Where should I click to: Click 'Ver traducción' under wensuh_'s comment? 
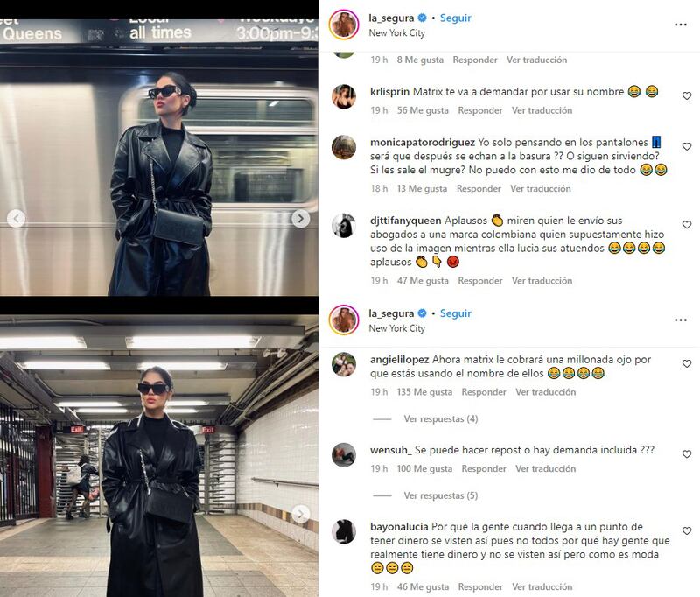pyautogui.click(x=545, y=469)
